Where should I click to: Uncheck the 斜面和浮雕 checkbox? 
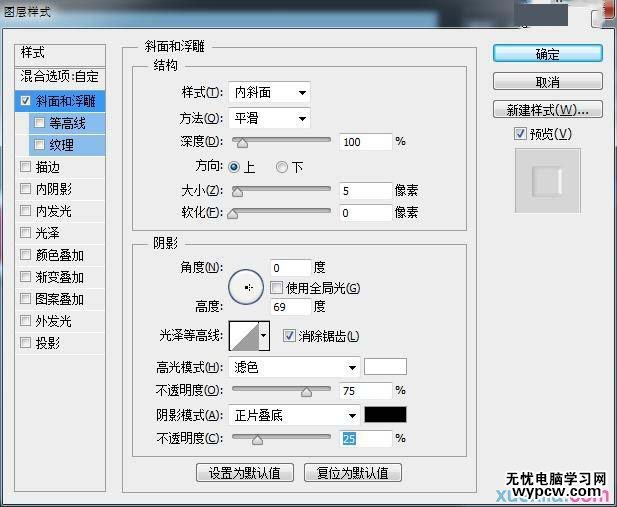26,101
